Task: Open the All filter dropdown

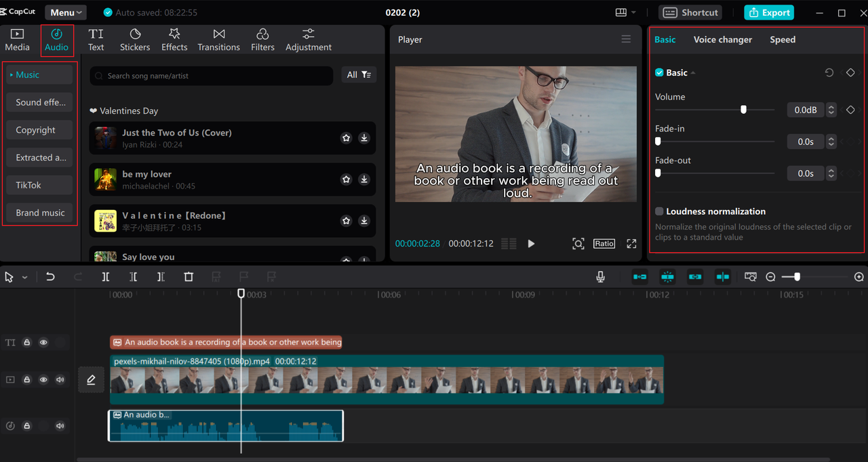Action: tap(359, 75)
